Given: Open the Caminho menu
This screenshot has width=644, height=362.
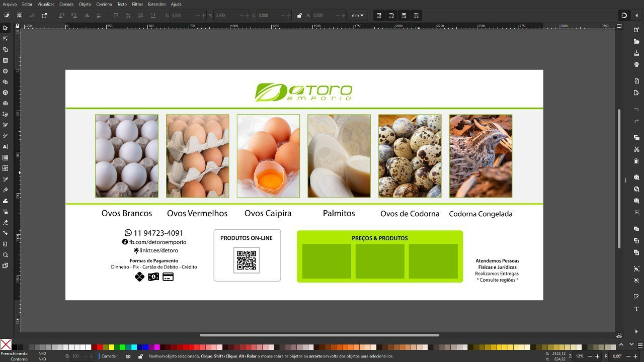Looking at the screenshot, I should 104,4.
